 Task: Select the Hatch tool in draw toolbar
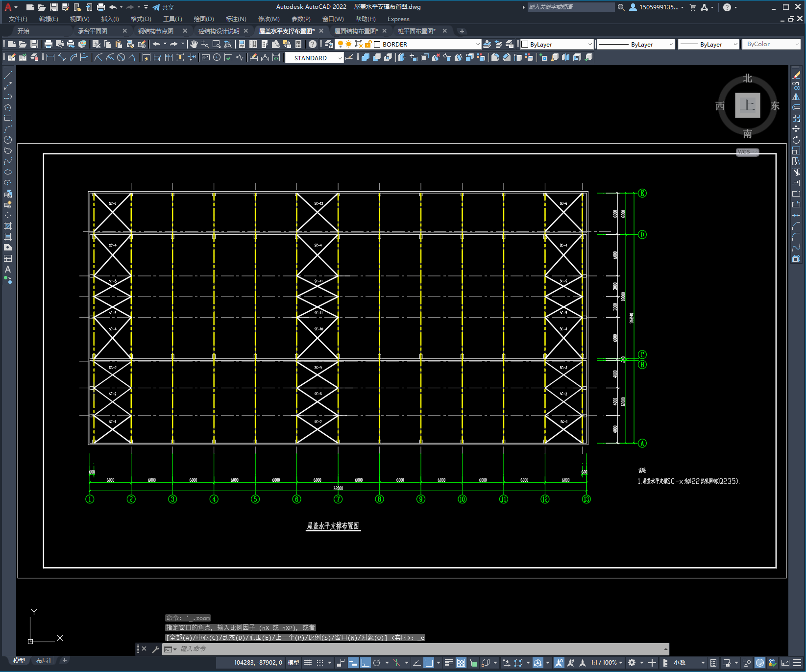(8, 226)
